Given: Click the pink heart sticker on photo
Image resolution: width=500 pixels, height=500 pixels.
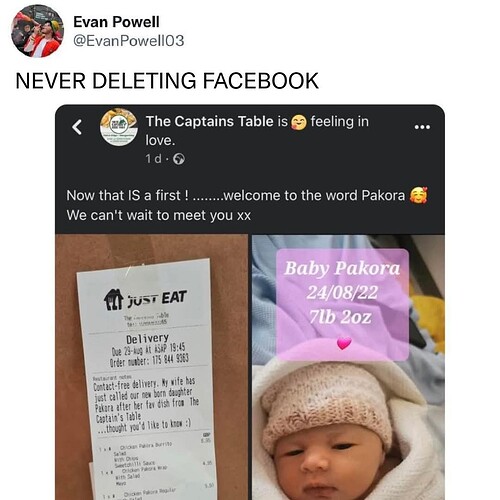Looking at the screenshot, I should (x=344, y=343).
